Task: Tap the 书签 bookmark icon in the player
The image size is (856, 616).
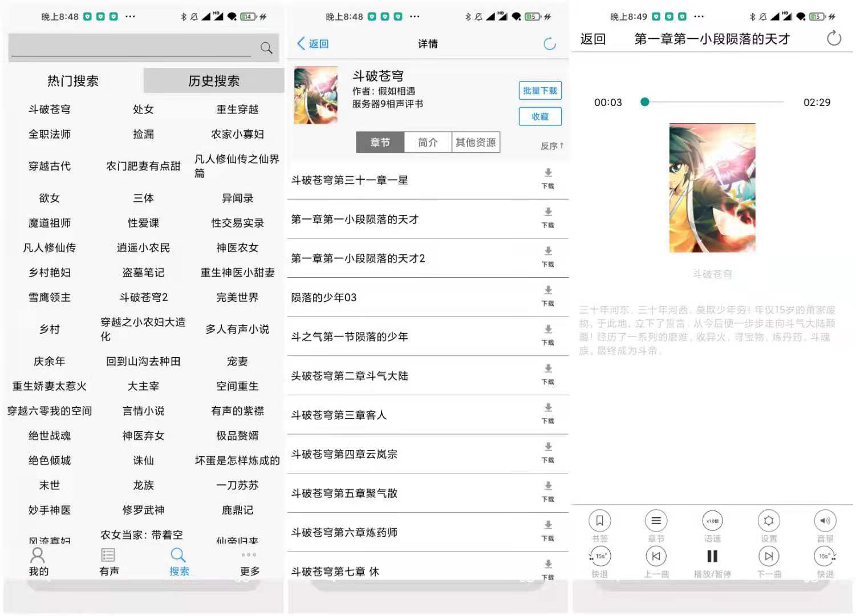Action: coord(599,520)
